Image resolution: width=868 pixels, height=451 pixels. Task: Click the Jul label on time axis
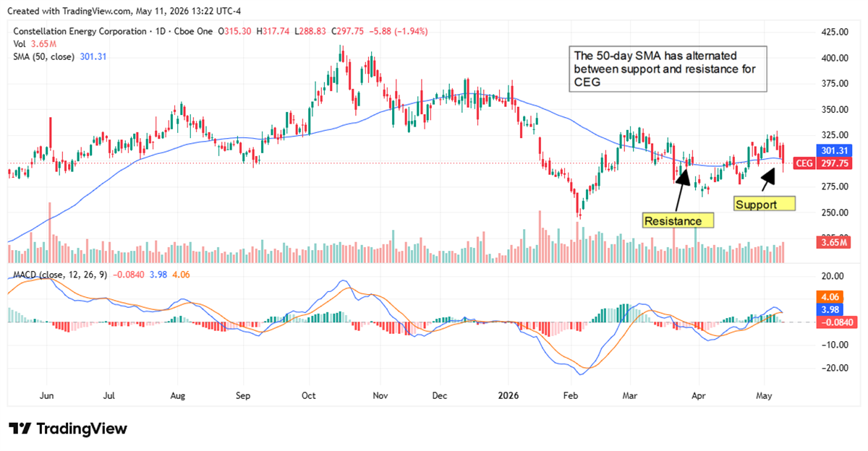click(109, 396)
